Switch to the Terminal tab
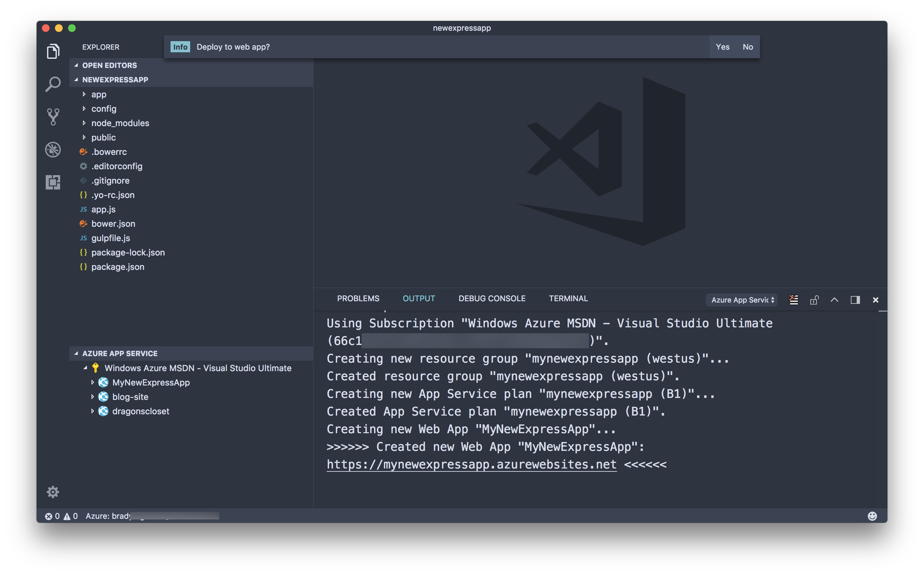924x575 pixels. click(x=568, y=299)
